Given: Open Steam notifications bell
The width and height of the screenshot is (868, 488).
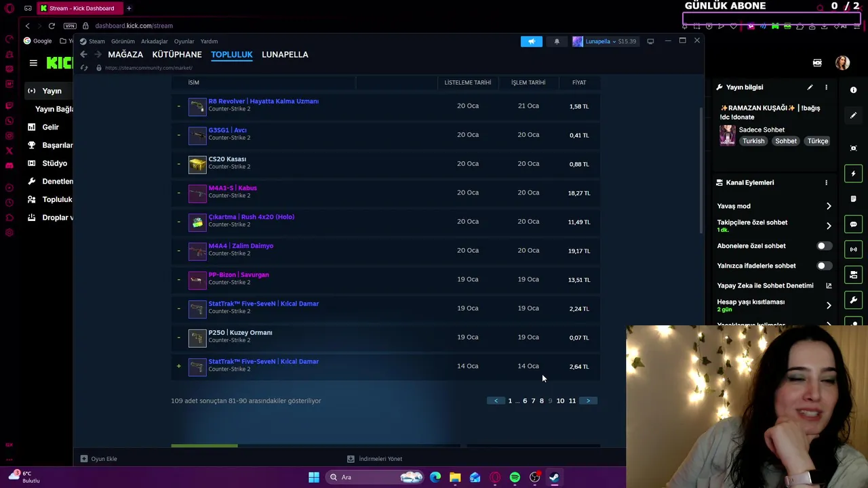Looking at the screenshot, I should coord(557,41).
